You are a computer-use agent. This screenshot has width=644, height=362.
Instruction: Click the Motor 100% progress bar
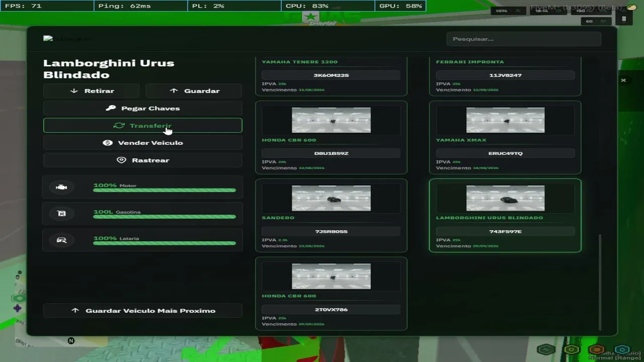click(165, 190)
